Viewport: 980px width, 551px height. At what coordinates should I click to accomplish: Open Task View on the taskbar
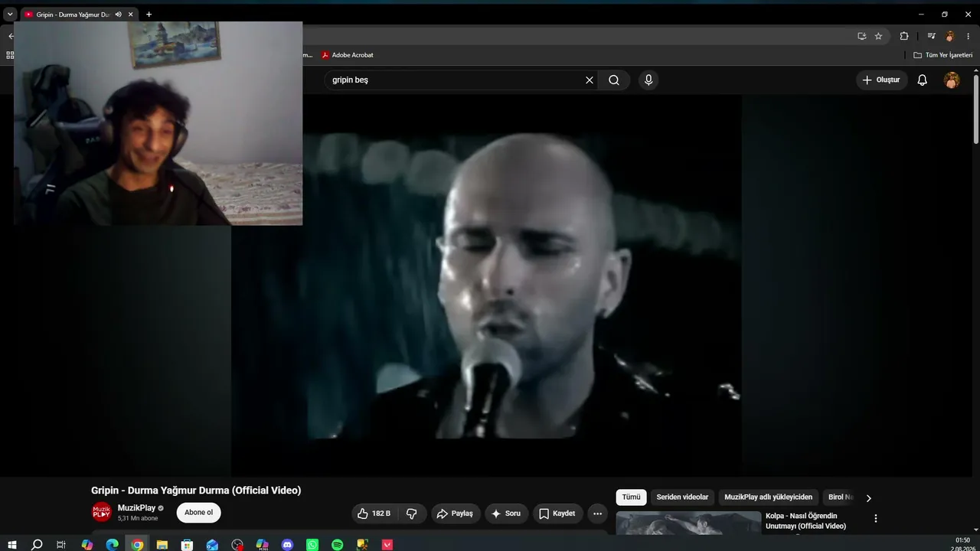pos(61,545)
